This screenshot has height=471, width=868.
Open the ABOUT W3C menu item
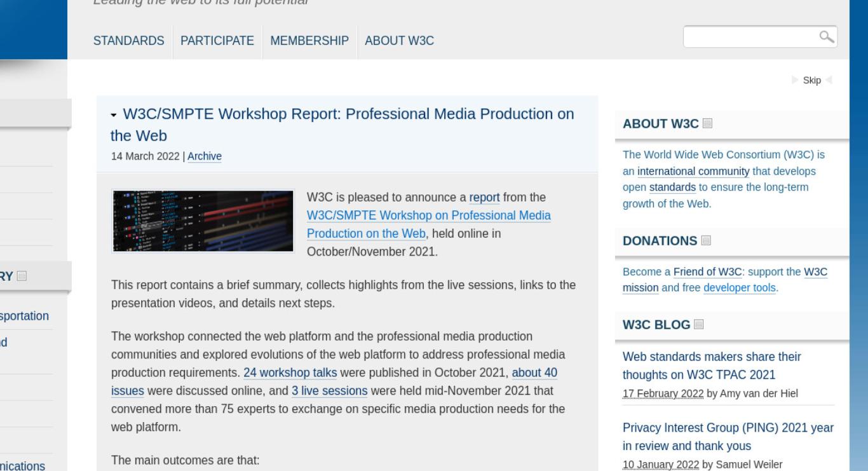coord(400,41)
